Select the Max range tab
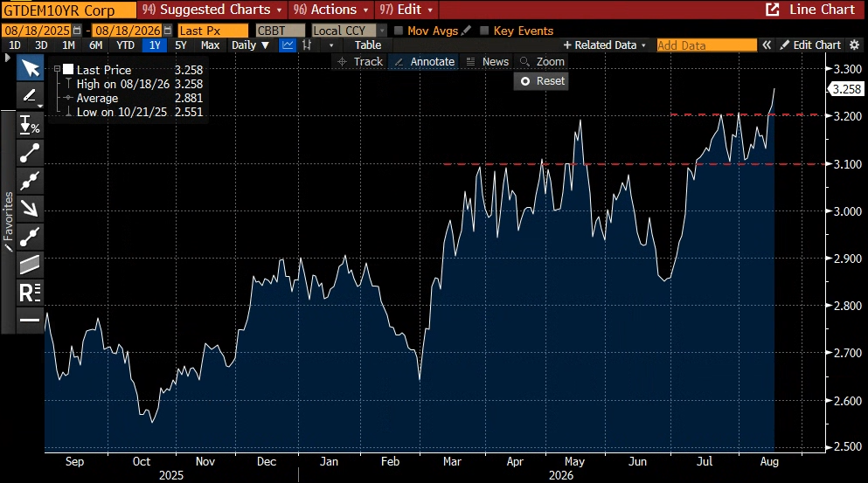The height and width of the screenshot is (483, 868). tap(211, 45)
